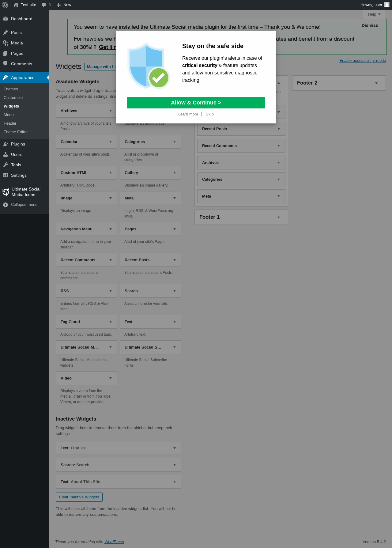Viewport: 392px width, 548px height.
Task: Click the Skip link in the popup
Action: [x=210, y=114]
